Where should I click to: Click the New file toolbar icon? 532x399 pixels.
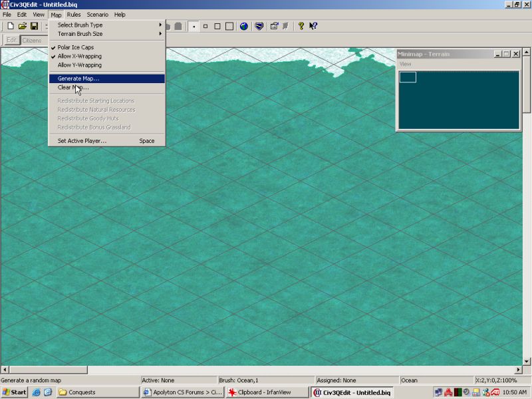pyautogui.click(x=11, y=26)
